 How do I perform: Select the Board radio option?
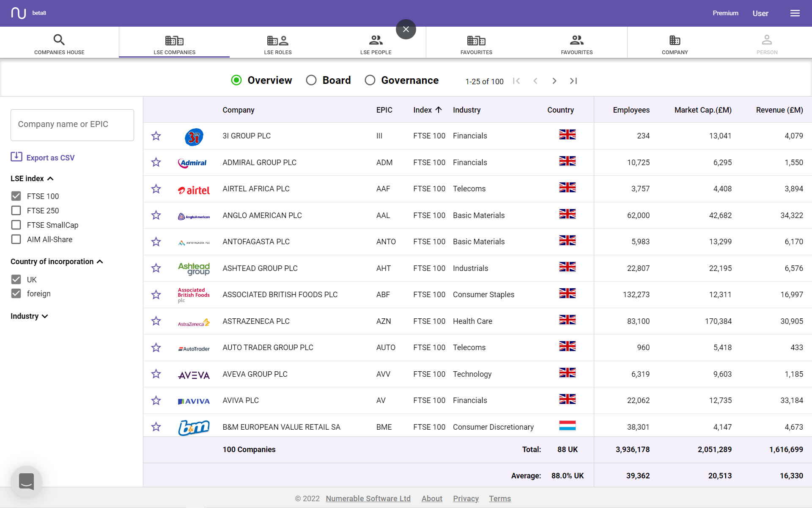(311, 80)
